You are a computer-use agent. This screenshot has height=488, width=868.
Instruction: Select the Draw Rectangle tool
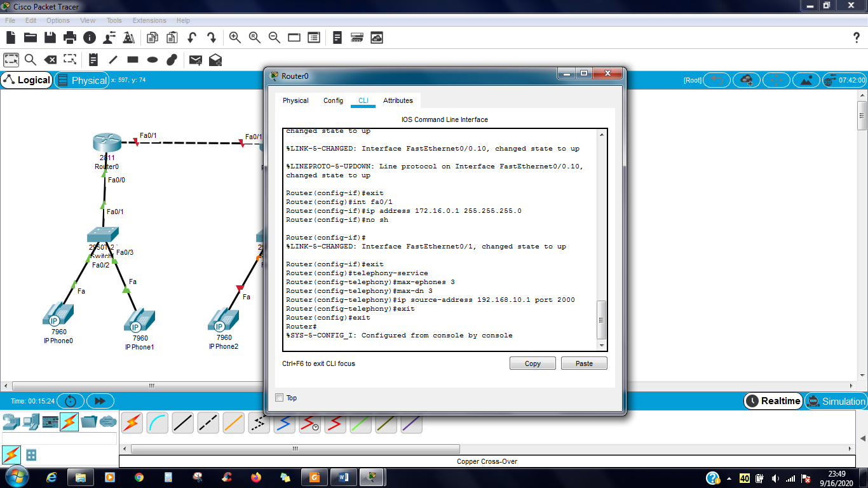[x=133, y=60]
